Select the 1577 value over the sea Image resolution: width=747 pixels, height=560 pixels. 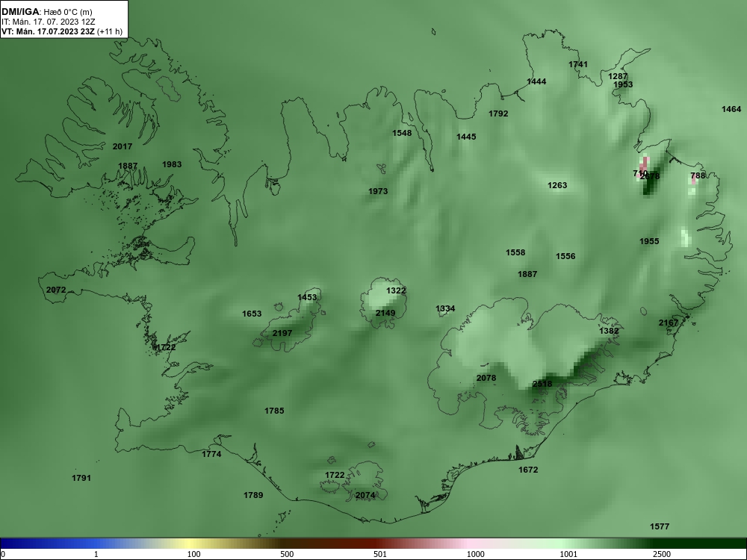[660, 526]
